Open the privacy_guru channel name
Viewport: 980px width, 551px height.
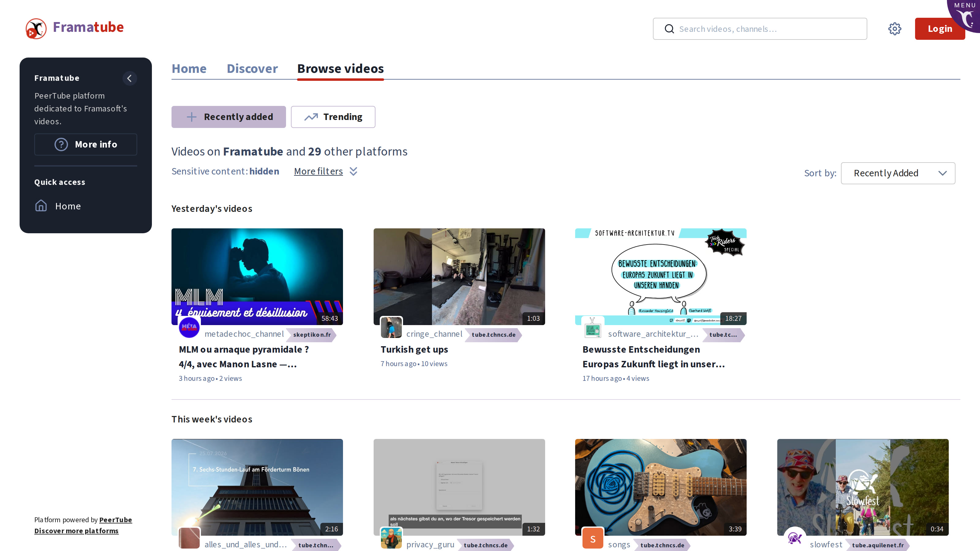coord(430,545)
